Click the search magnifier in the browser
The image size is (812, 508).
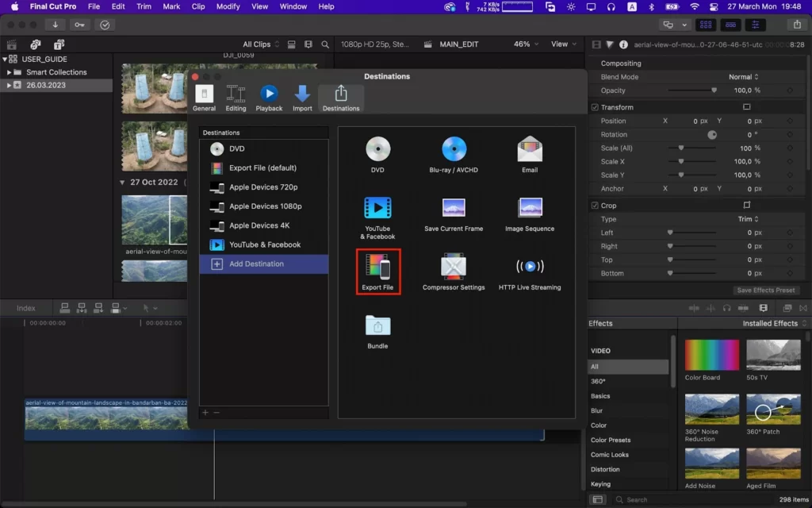click(x=325, y=44)
